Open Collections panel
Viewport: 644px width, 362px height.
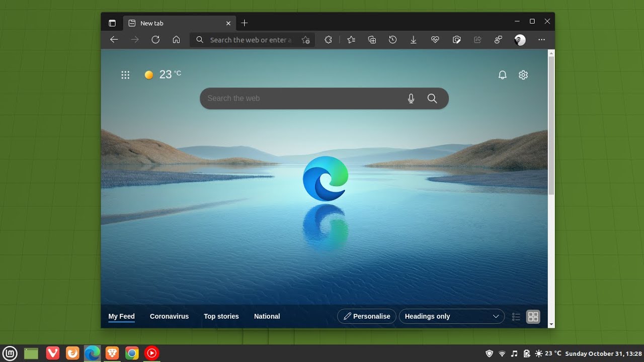tap(372, 40)
